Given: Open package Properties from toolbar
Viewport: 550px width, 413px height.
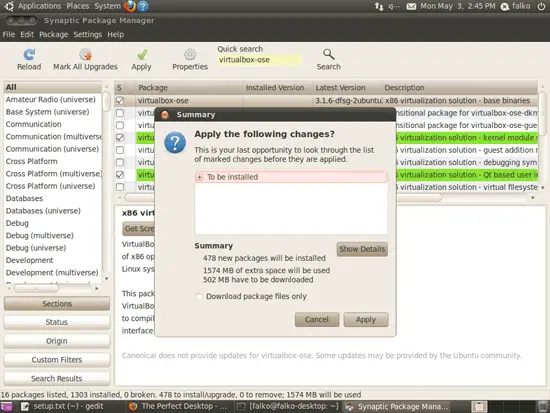Looking at the screenshot, I should (x=190, y=54).
